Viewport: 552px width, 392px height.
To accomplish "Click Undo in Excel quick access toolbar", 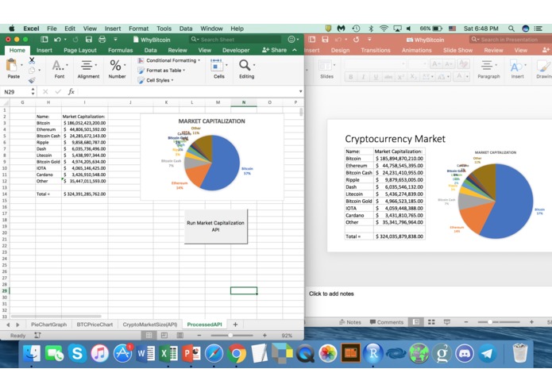I will tap(57, 40).
